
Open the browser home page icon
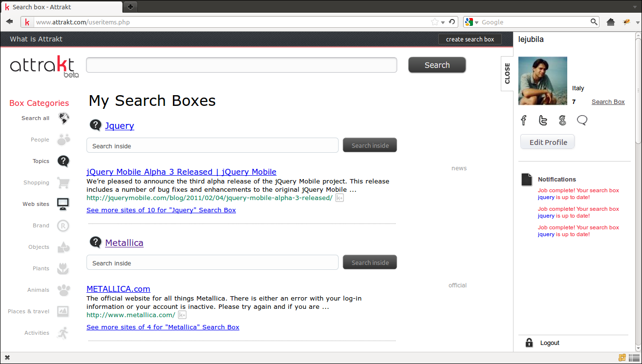(611, 22)
